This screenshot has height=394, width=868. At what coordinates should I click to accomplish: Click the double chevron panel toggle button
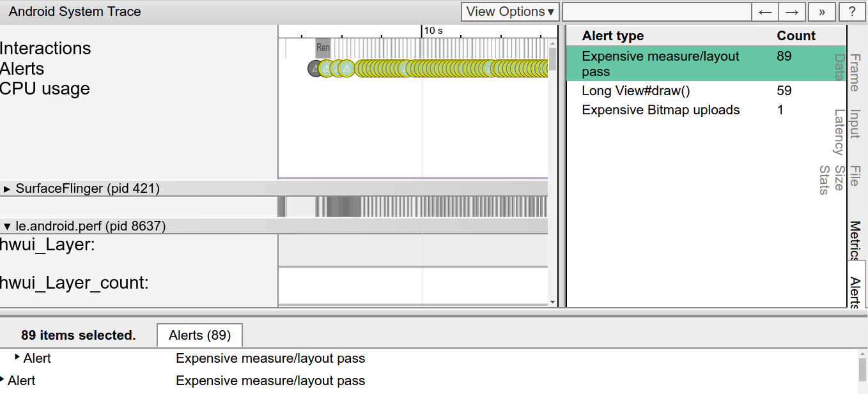coord(821,11)
